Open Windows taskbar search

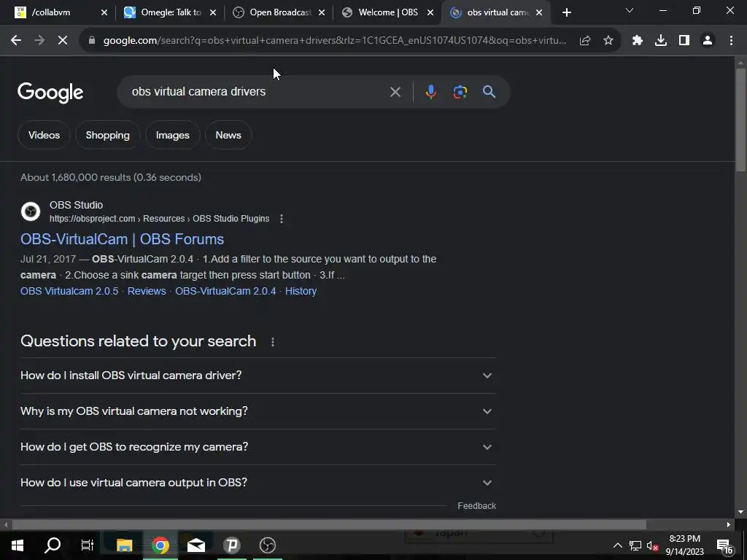click(53, 545)
